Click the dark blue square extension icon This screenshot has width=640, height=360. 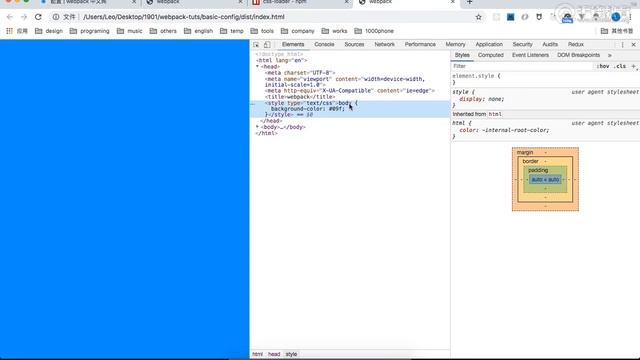tap(511, 17)
